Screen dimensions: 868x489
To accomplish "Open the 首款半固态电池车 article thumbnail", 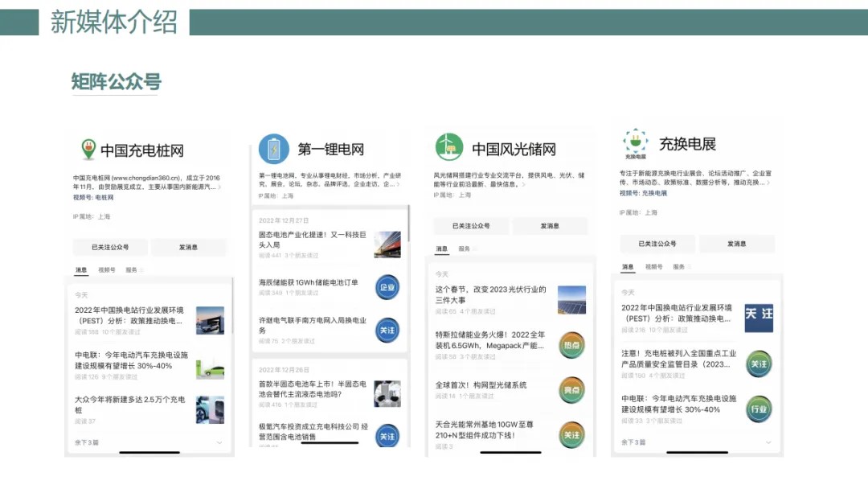I will click(387, 394).
